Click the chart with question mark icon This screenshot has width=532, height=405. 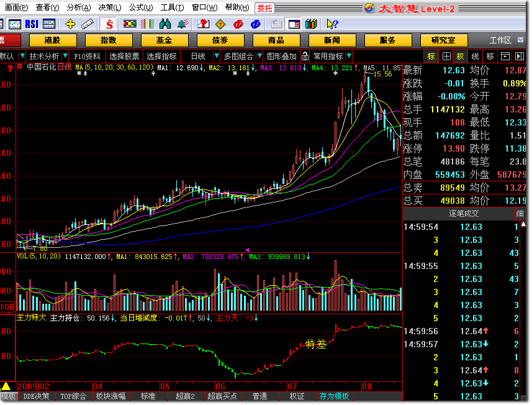203,24
